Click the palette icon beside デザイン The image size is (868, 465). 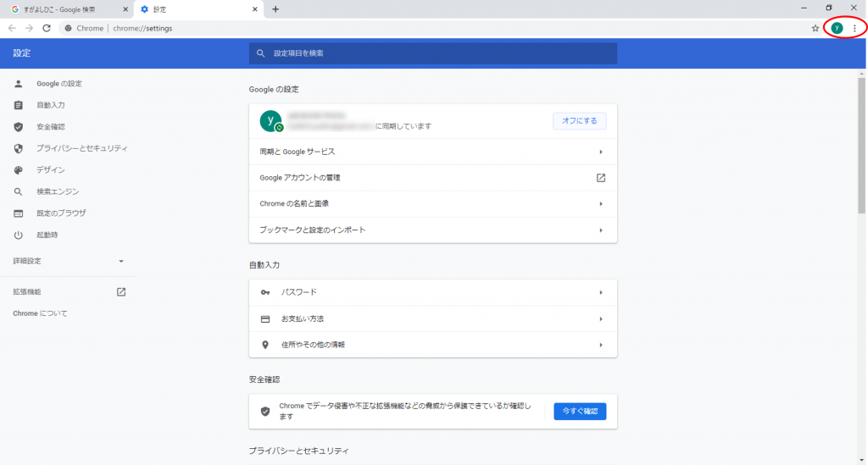click(19, 169)
